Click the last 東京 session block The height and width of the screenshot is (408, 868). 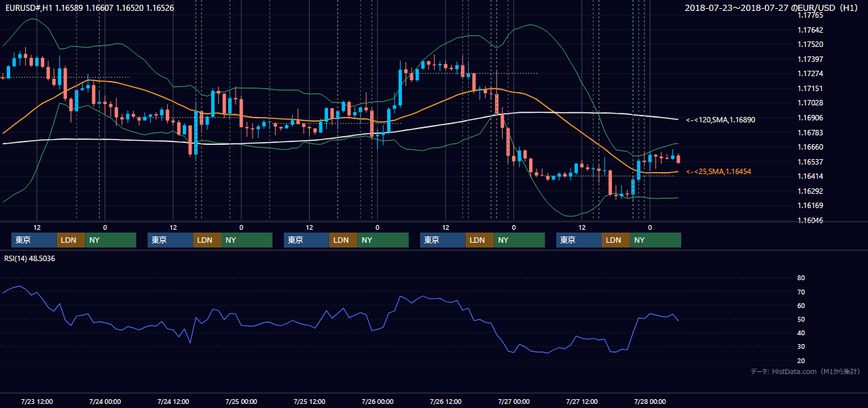tap(579, 240)
